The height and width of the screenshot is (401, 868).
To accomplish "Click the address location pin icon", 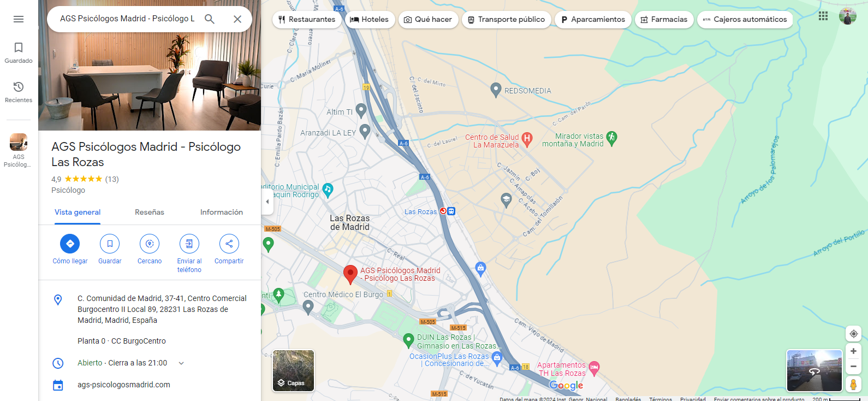I will [58, 299].
